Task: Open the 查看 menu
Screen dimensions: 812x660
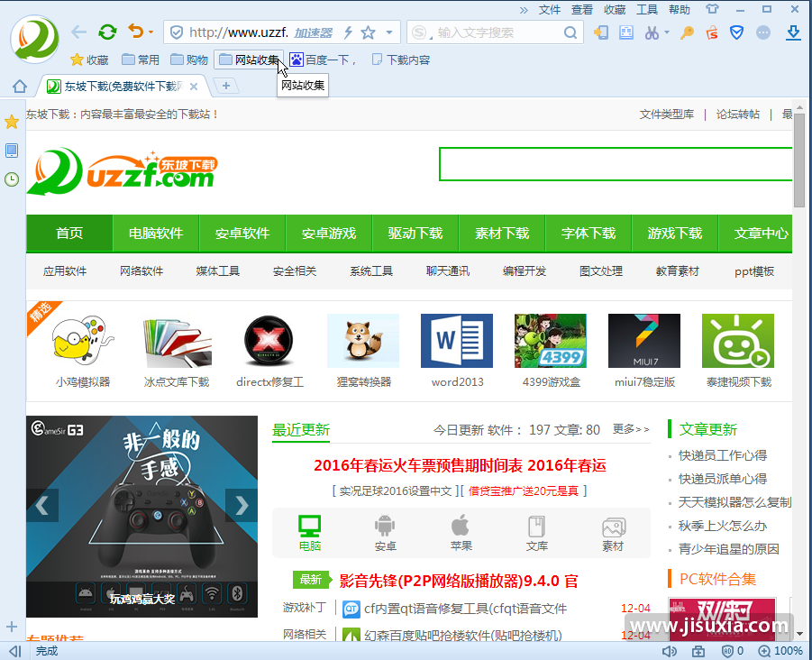Action: pos(582,9)
